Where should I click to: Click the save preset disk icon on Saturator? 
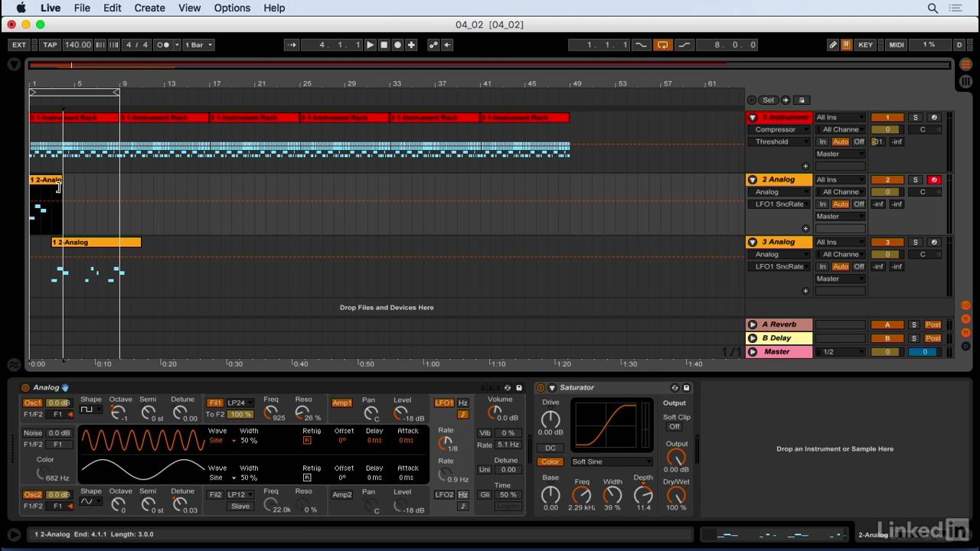(686, 387)
